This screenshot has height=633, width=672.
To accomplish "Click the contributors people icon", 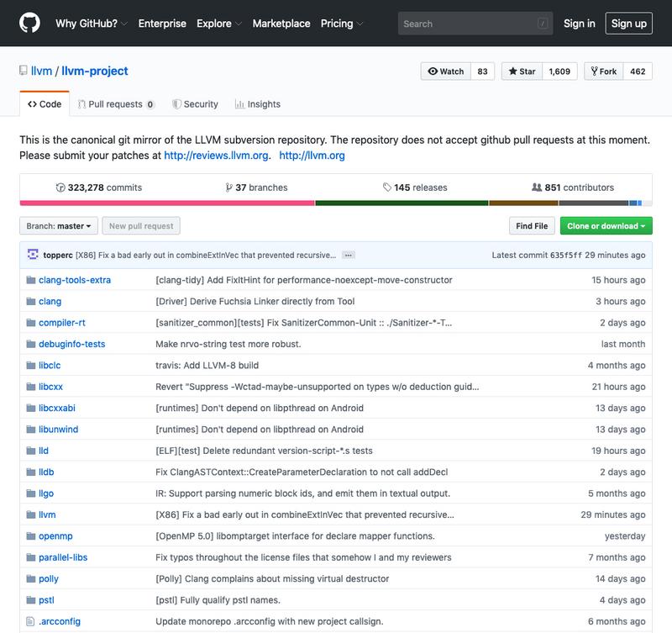I will tap(537, 187).
